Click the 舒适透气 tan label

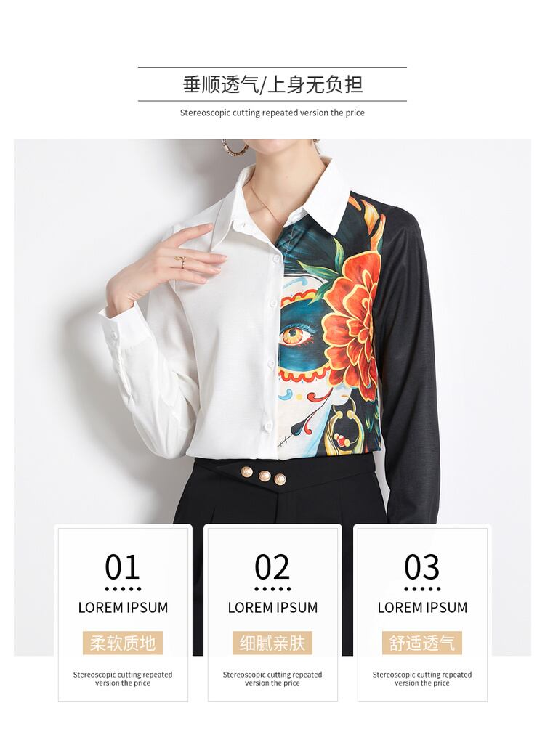click(422, 643)
